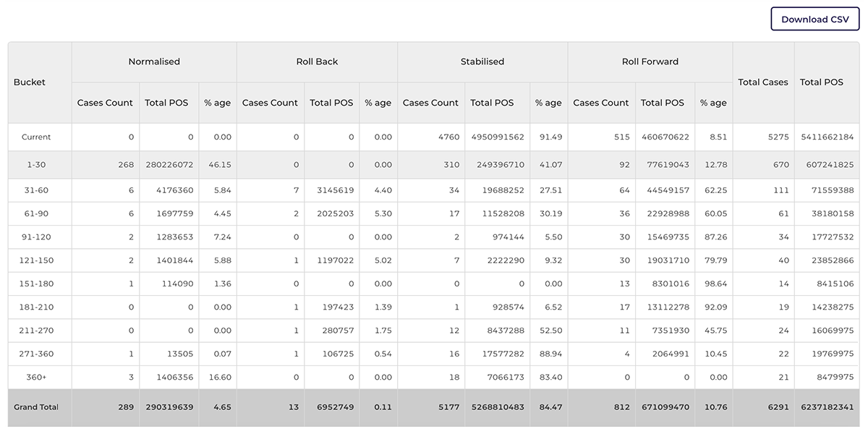Screen dimensions: 868x434
Task: Select the Roll Back column group header
Action: (317, 61)
